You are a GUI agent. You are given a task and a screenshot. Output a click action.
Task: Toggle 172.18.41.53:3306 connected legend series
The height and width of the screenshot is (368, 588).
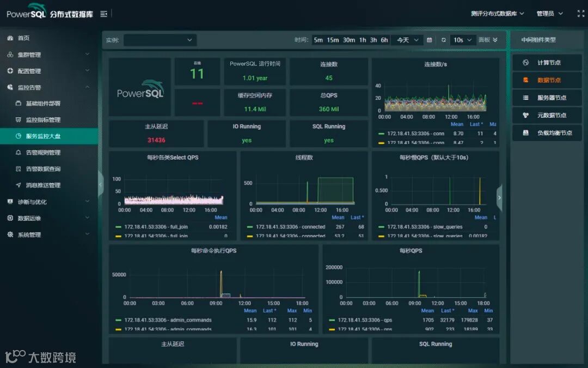(x=290, y=227)
